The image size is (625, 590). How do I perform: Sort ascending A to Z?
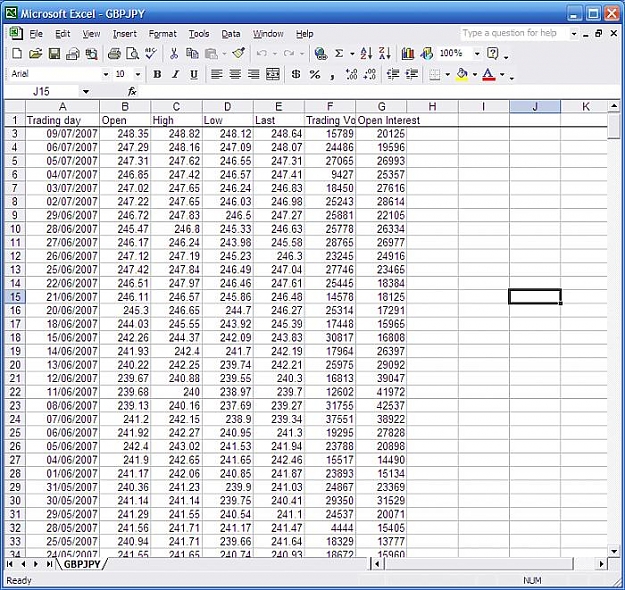point(366,53)
